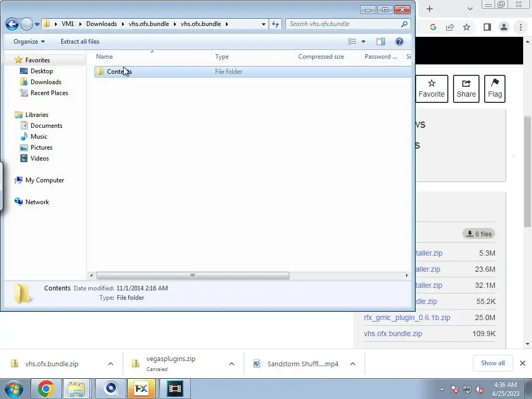Click the search magnifier icon
Viewport: 532px width, 399px height.
404,24
